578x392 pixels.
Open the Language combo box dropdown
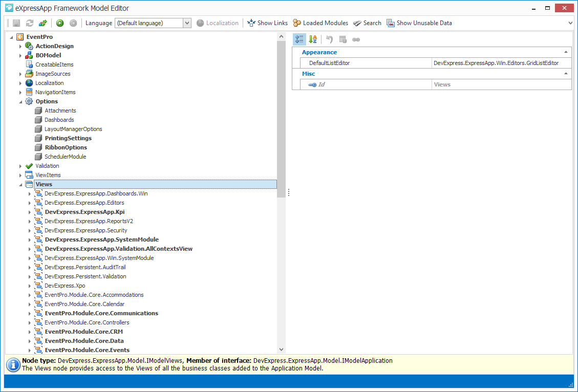(x=187, y=23)
